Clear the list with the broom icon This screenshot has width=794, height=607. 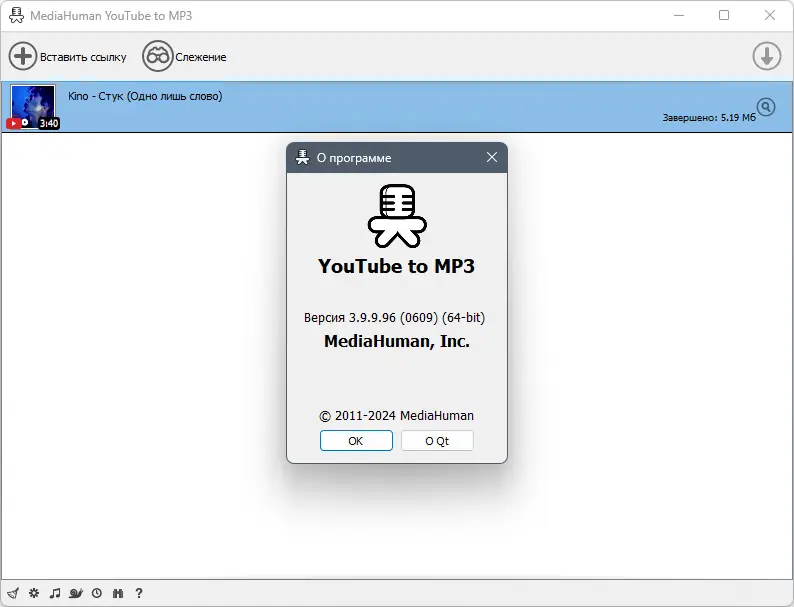tap(13, 593)
